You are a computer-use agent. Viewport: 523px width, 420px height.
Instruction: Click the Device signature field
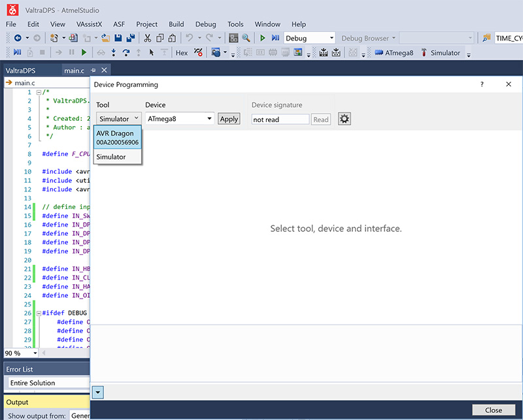pos(280,120)
